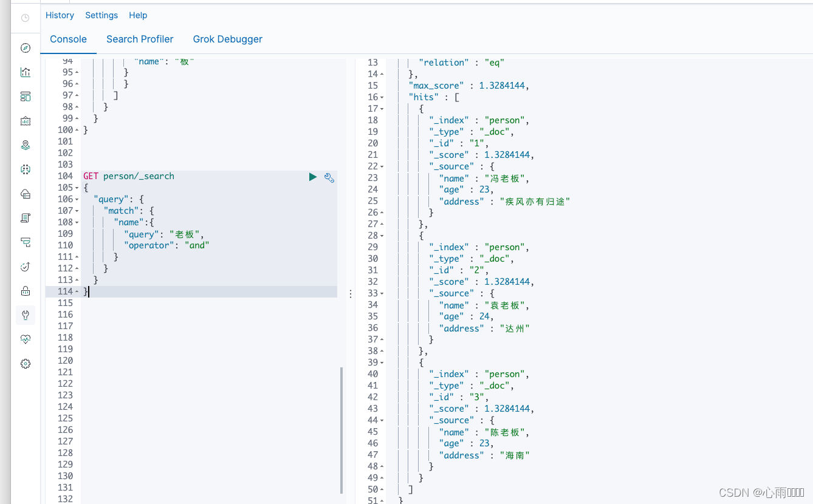
Task: Open the Settings menu
Action: tap(101, 15)
